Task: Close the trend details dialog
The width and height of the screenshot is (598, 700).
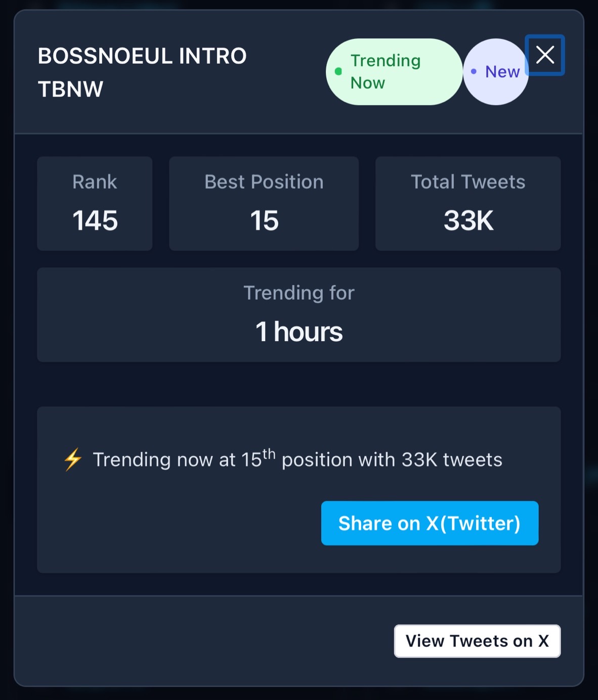Action: pyautogui.click(x=545, y=55)
